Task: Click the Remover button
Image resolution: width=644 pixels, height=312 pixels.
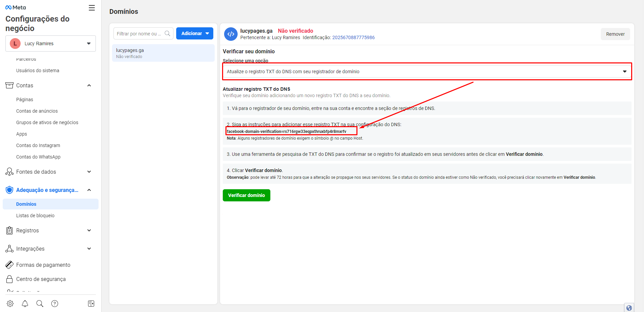Action: point(615,34)
